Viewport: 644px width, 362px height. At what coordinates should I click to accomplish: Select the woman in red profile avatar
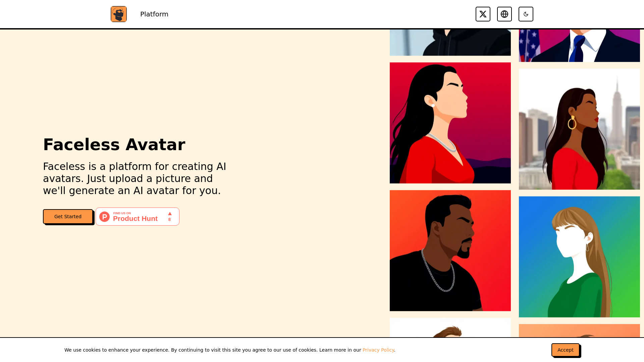pos(450,122)
